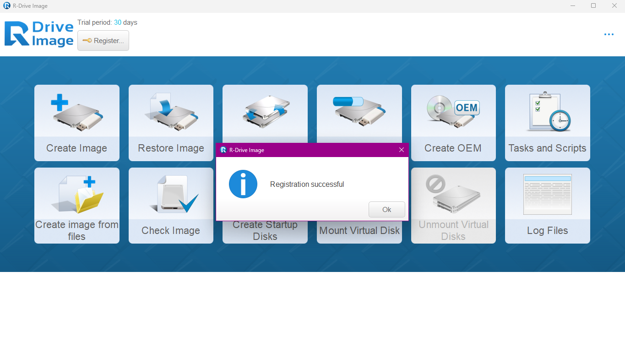
Task: Click the Trial period 30 days text
Action: (107, 22)
